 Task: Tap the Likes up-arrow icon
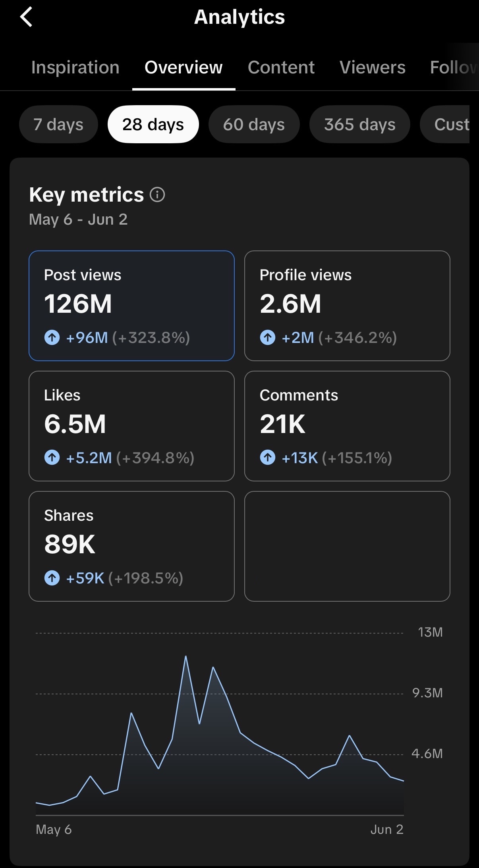[52, 458]
